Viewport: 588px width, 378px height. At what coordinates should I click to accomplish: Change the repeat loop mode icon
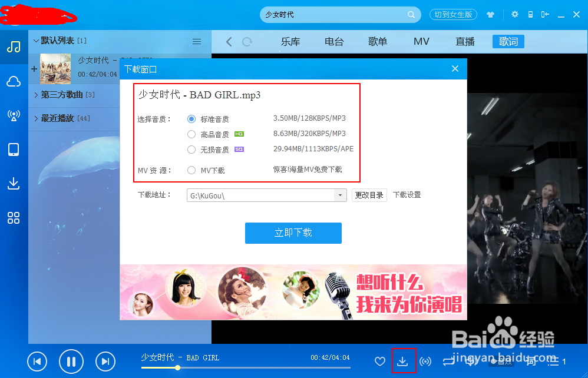[x=448, y=362]
